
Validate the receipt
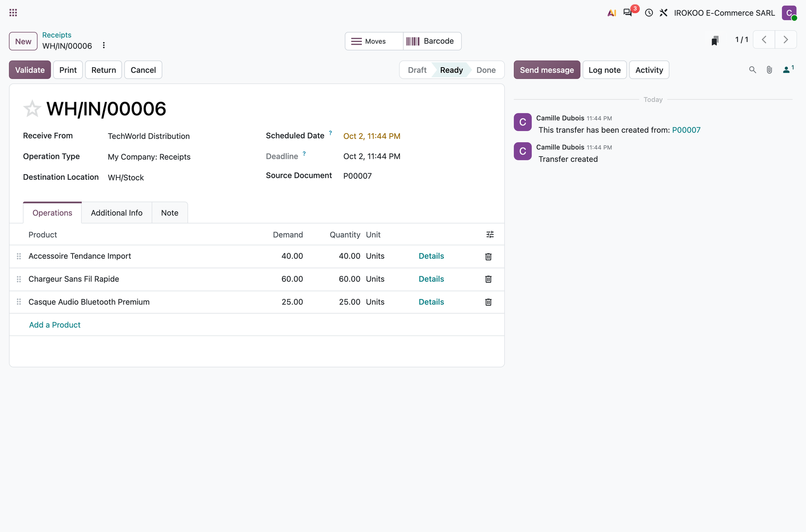tap(30, 70)
